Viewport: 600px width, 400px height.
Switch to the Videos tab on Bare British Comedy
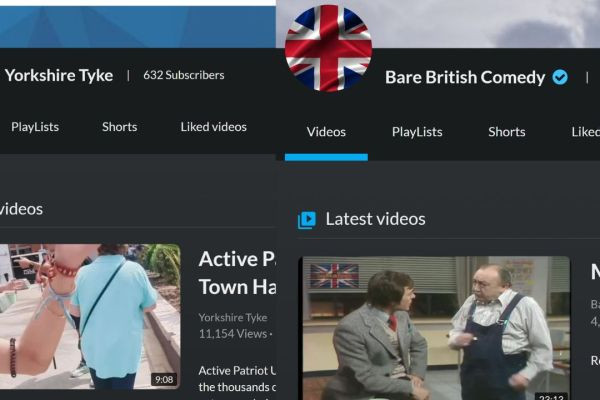coord(326,132)
